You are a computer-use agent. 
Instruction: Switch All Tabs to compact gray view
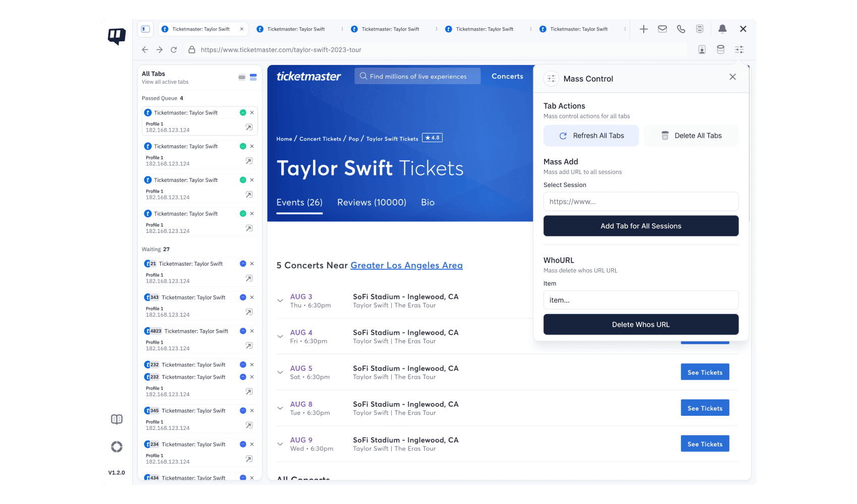point(242,77)
